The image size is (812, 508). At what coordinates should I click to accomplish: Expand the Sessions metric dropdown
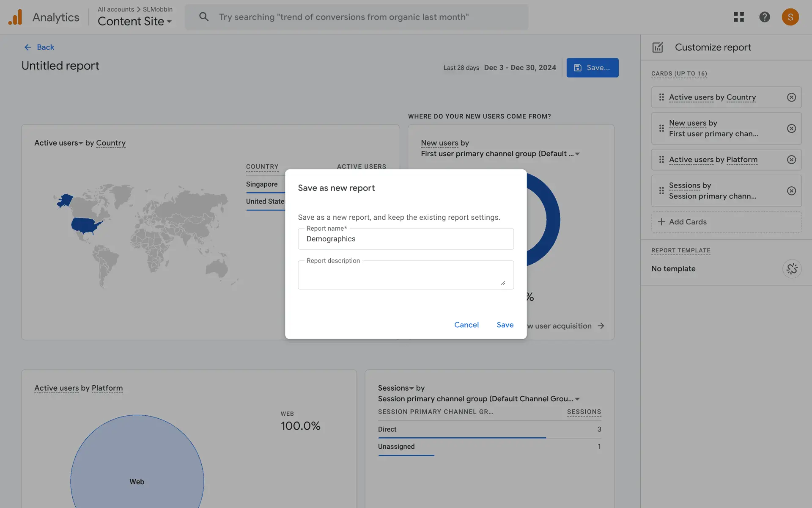(411, 389)
